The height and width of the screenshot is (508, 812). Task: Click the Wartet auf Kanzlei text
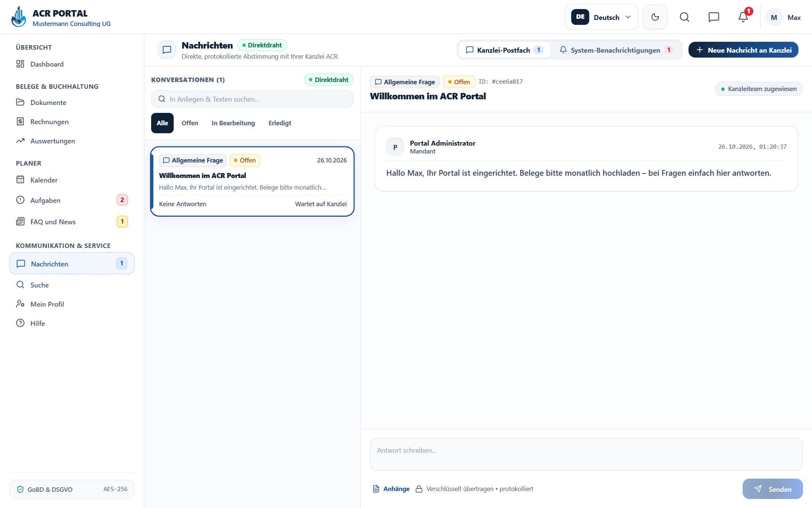click(321, 204)
